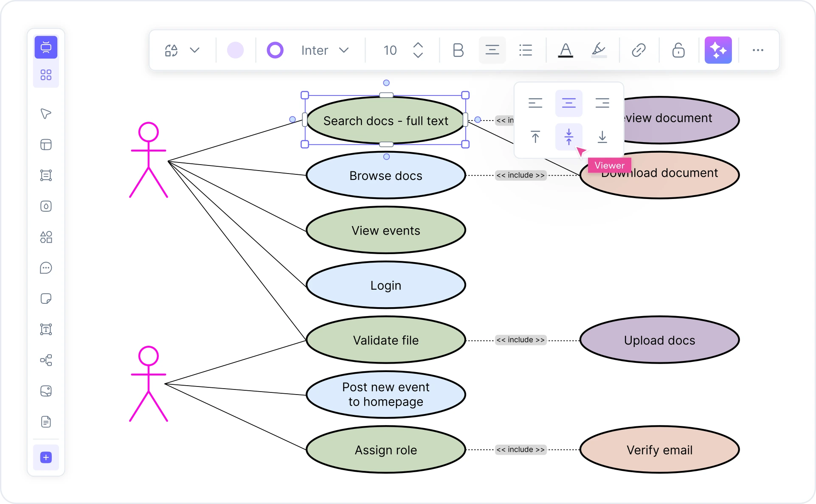Click the plus button at the sidebar bottom
The height and width of the screenshot is (504, 816).
point(46,458)
